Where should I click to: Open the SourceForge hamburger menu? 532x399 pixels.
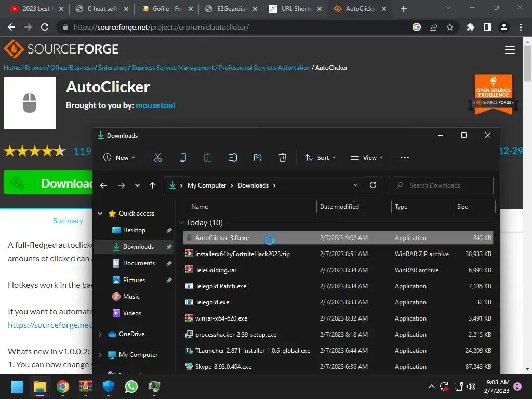pyautogui.click(x=510, y=50)
